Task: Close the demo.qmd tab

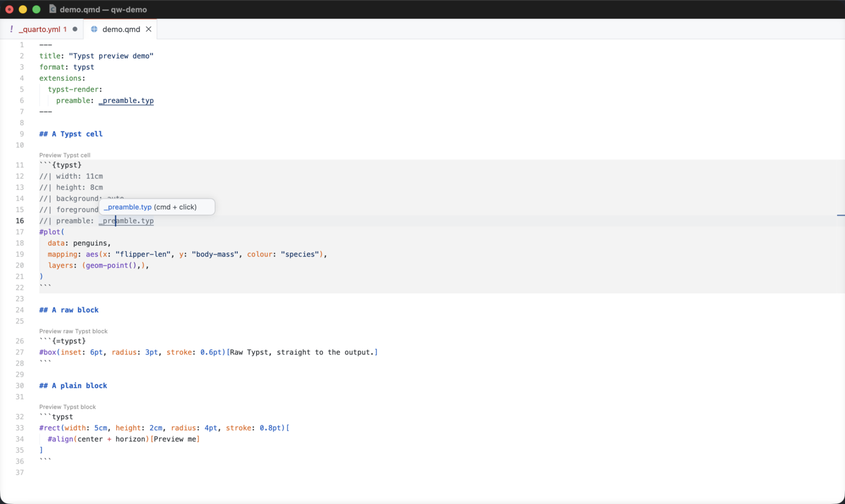Action: (148, 29)
